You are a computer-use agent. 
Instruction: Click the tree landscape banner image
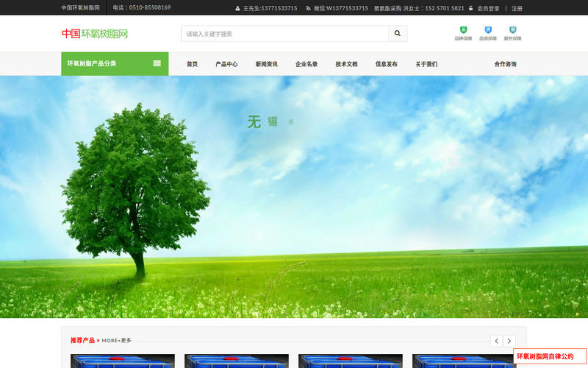[x=294, y=197]
